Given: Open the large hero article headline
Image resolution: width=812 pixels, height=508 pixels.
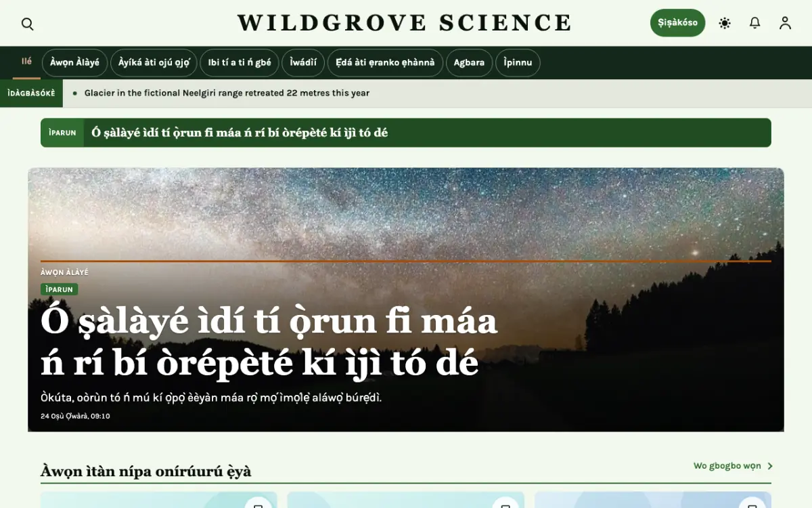Looking at the screenshot, I should 269,343.
